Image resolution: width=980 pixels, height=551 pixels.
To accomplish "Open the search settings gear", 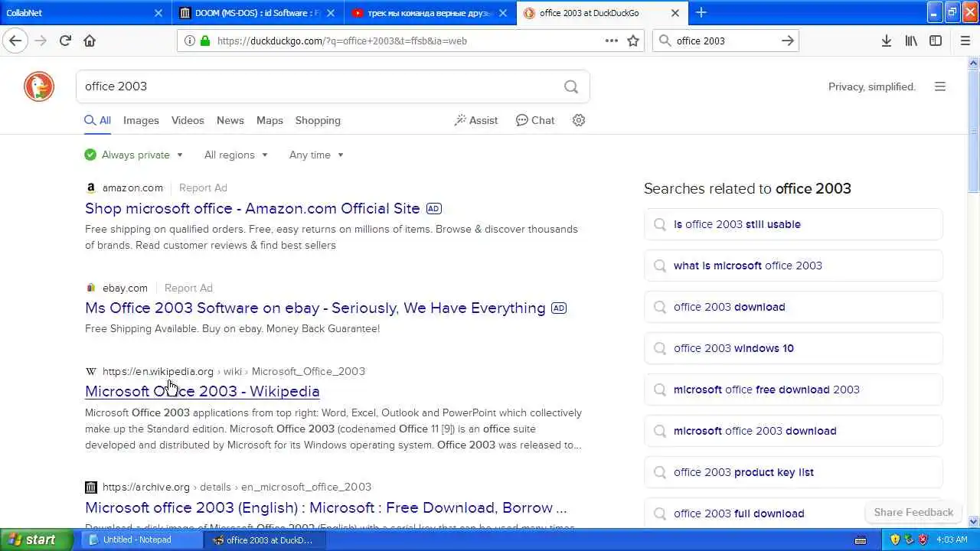I will pos(579,120).
